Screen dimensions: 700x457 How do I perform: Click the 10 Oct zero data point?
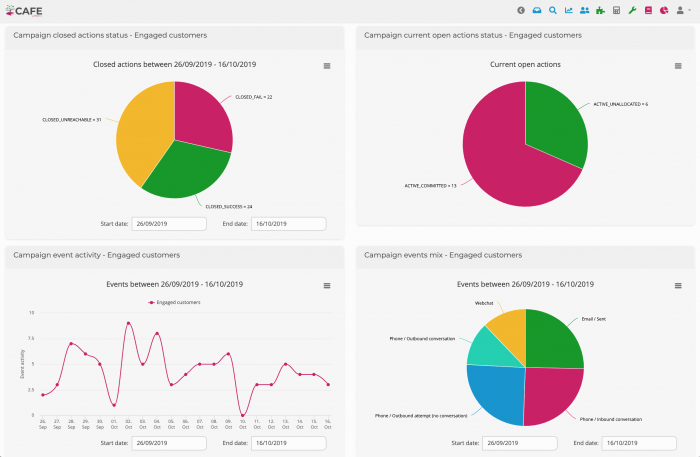[242, 415]
